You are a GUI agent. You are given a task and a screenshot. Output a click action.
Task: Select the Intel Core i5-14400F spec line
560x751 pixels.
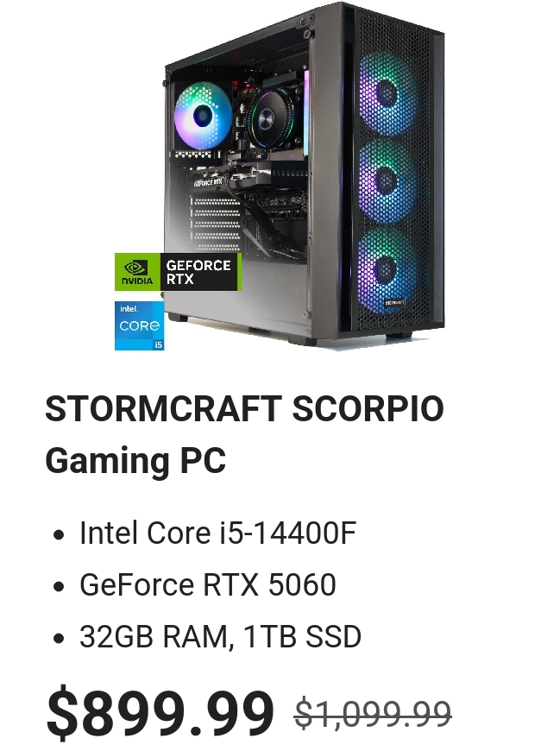[217, 533]
